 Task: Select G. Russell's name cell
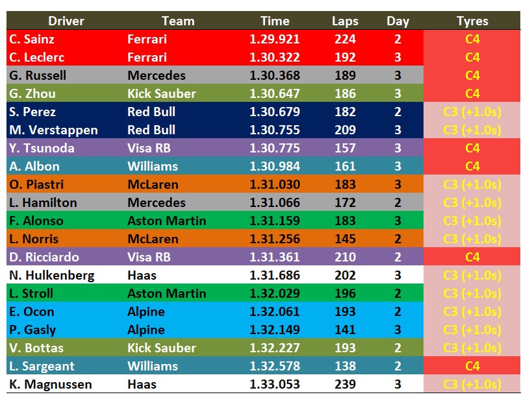pos(38,75)
